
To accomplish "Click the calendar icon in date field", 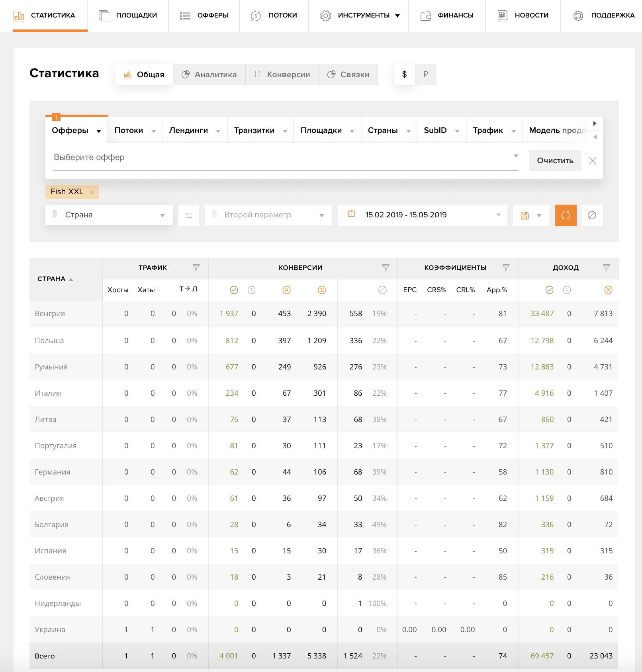I will 351,214.
